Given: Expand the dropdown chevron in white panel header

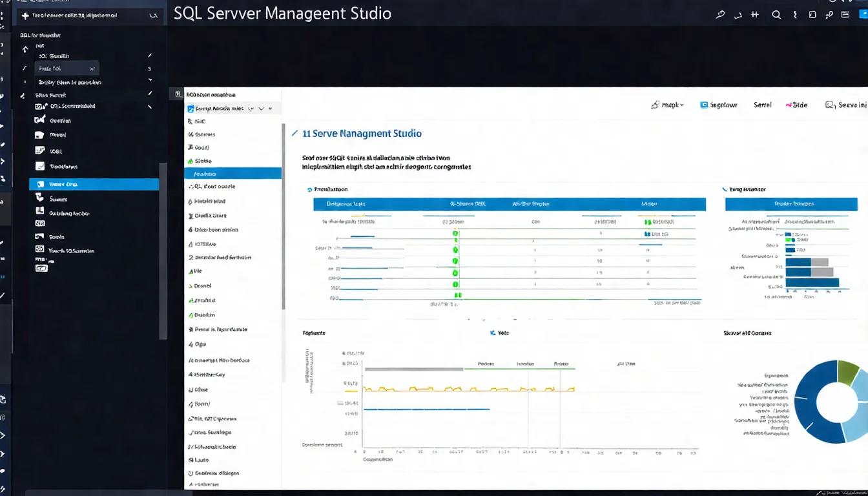Looking at the screenshot, I should [x=261, y=109].
